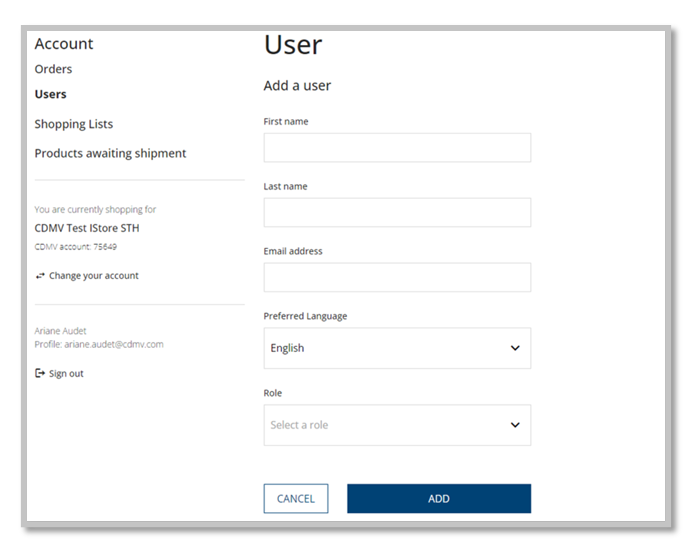Select the Email address input field
Screen dimensions: 700x560
(x=396, y=278)
